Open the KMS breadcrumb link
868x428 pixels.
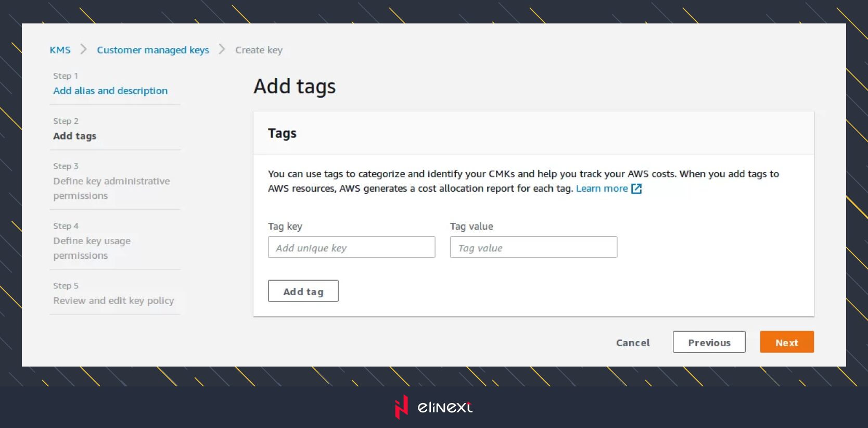(x=60, y=50)
